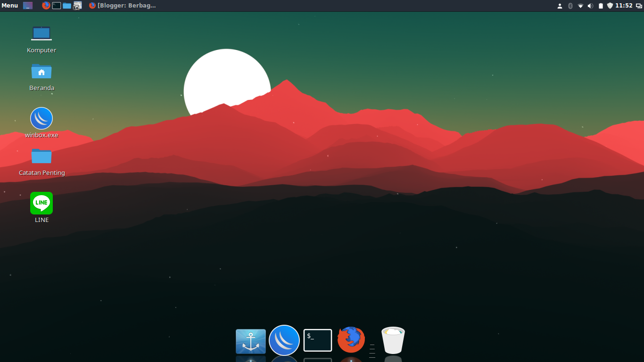This screenshot has width=644, height=362.
Task: Open the Catatan Penting folder
Action: pyautogui.click(x=41, y=156)
